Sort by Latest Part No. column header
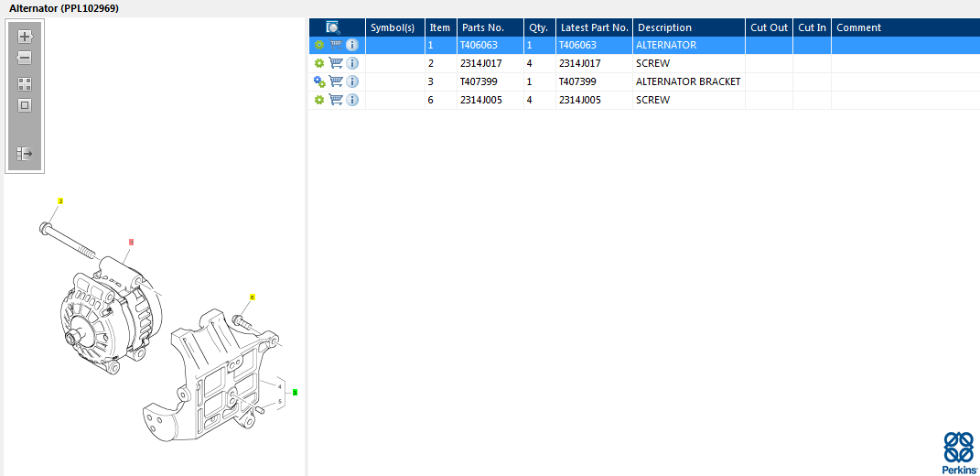Image resolution: width=980 pixels, height=476 pixels. tap(595, 27)
